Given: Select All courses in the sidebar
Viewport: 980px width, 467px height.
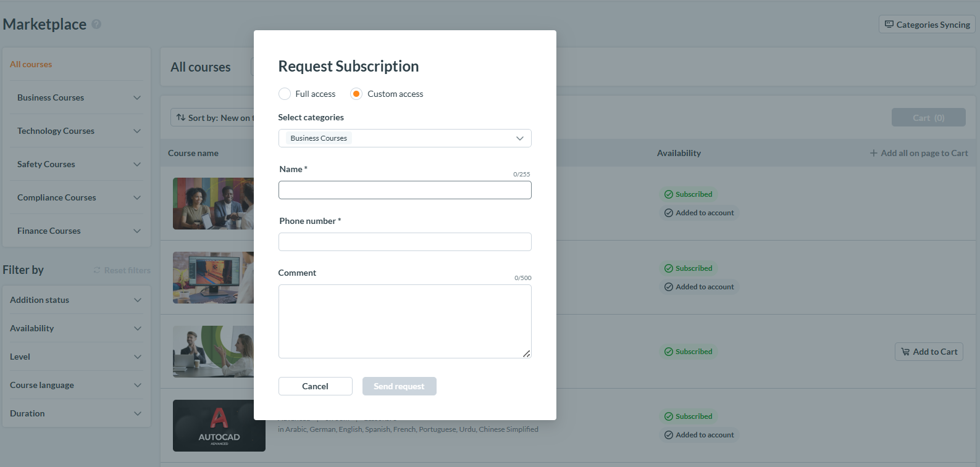Looking at the screenshot, I should click(31, 64).
